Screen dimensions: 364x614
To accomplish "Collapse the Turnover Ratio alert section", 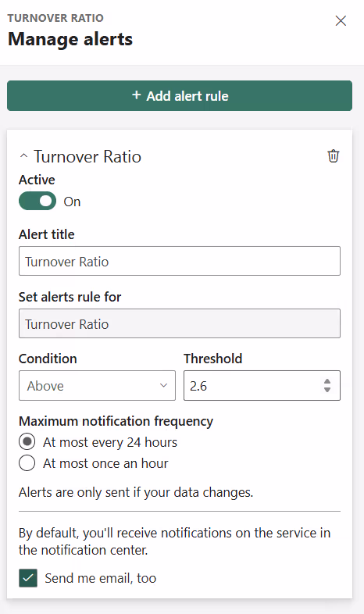I will pyautogui.click(x=23, y=156).
